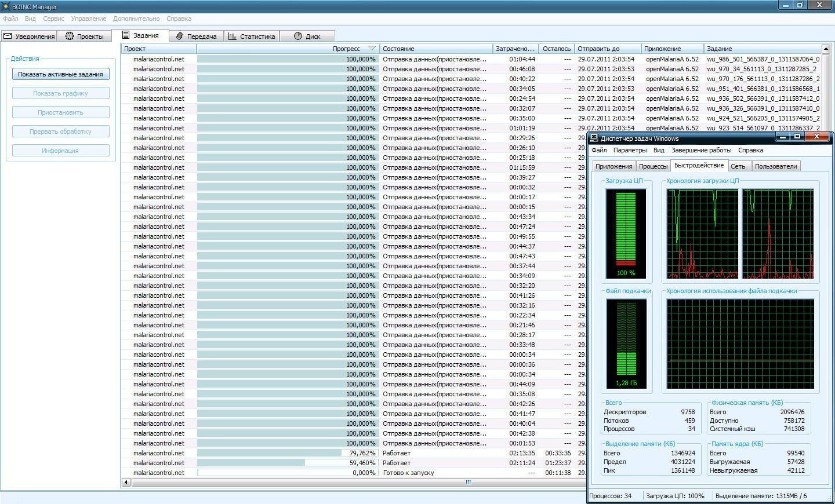Click the 01:23:37 remaining time cell
This screenshot has width=835, height=504.
tap(558, 463)
